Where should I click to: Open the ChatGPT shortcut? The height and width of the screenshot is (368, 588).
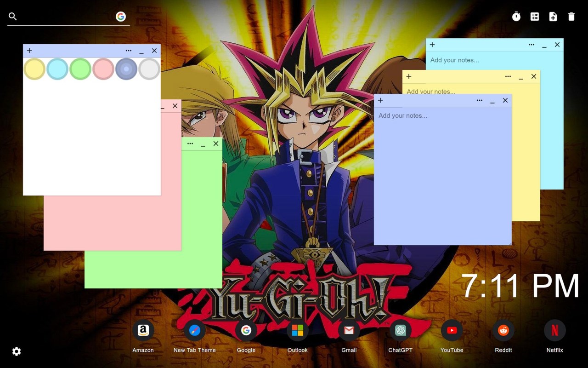(401, 330)
